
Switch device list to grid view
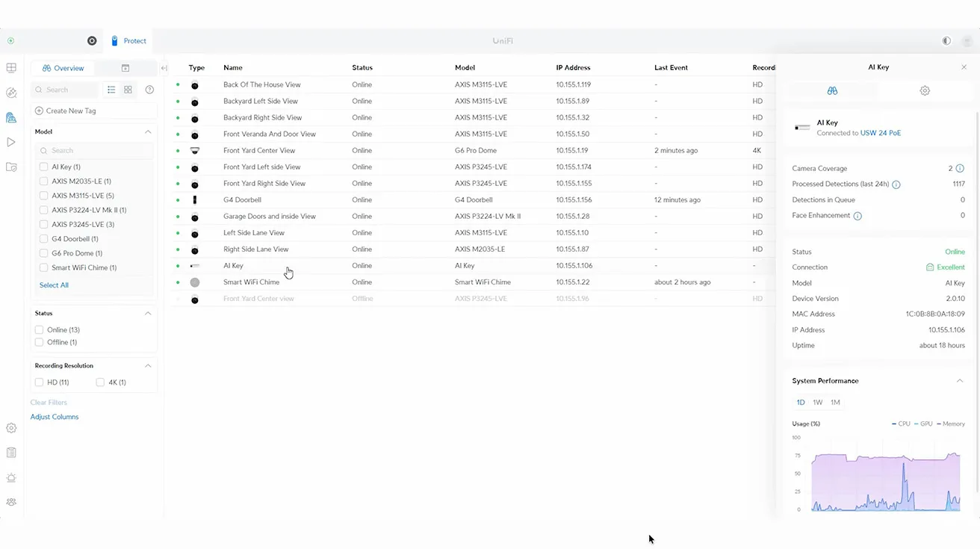(128, 90)
